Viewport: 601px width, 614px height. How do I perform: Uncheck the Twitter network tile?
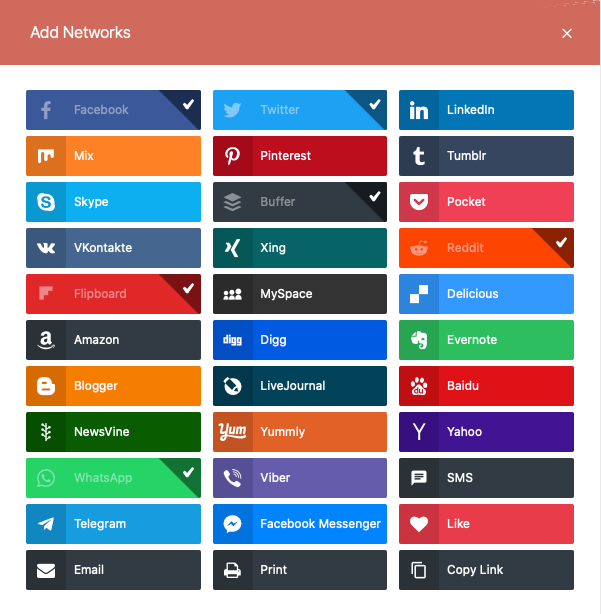[x=300, y=110]
